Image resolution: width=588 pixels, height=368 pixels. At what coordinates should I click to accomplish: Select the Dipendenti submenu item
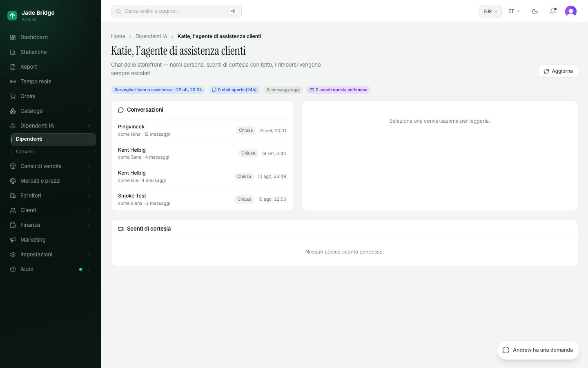click(53, 139)
